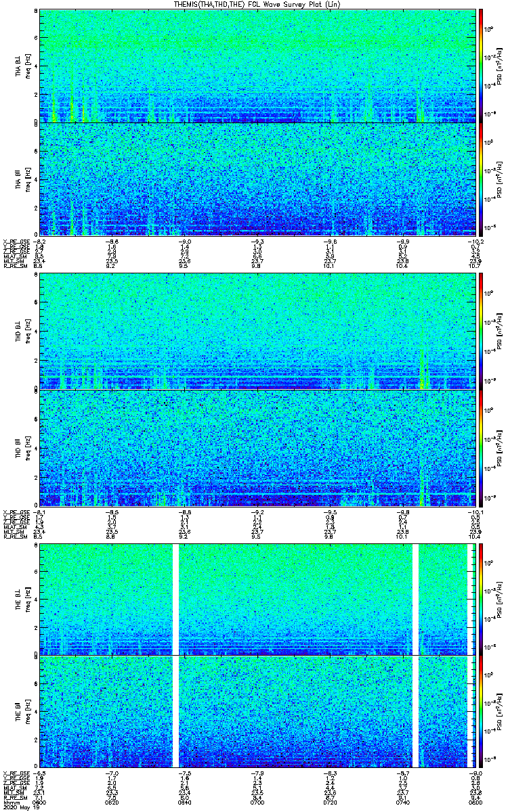Click the 0600 time tick label
This screenshot has width=508, height=812.
coord(40,803)
